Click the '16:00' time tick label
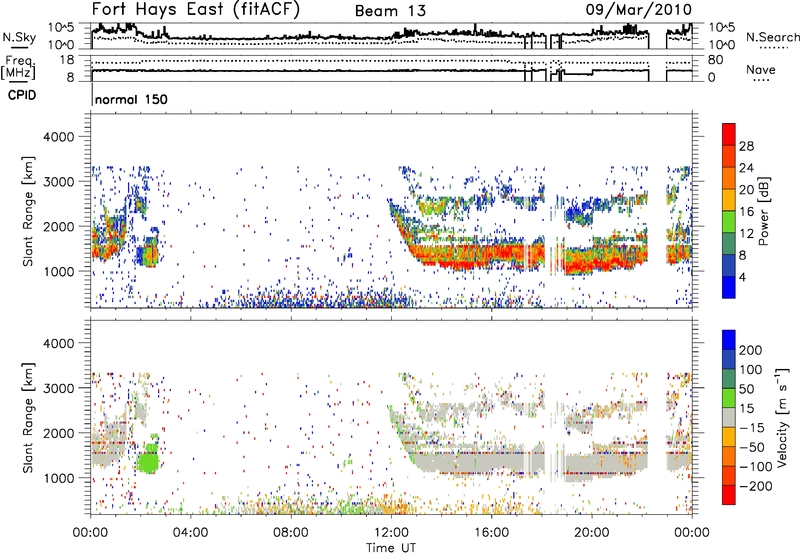Image resolution: width=800 pixels, height=554 pixels. coord(491,533)
